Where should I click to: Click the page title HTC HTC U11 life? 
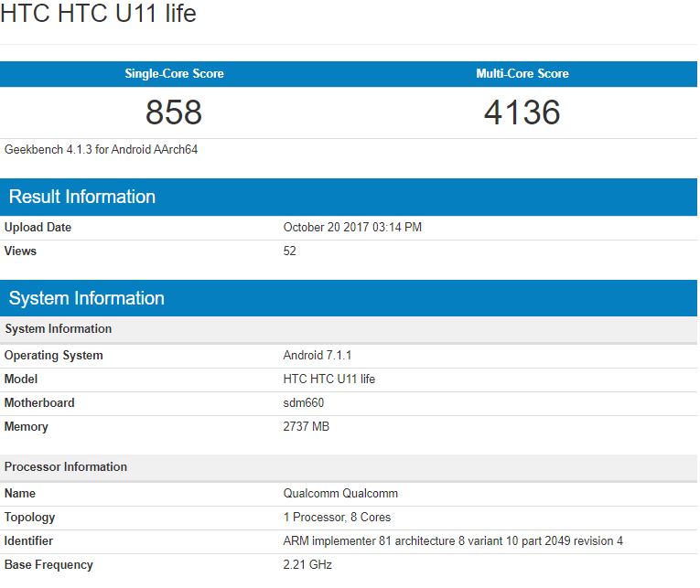coord(98,13)
